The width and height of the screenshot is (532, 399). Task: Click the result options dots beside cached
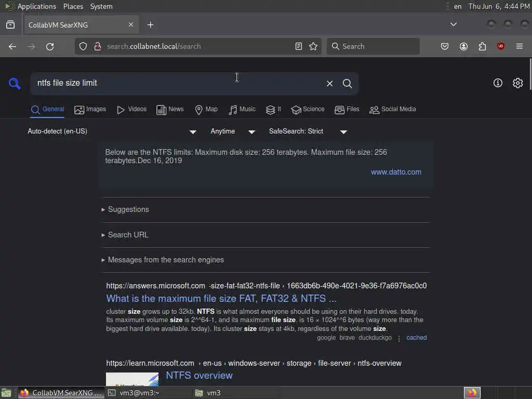point(399,338)
